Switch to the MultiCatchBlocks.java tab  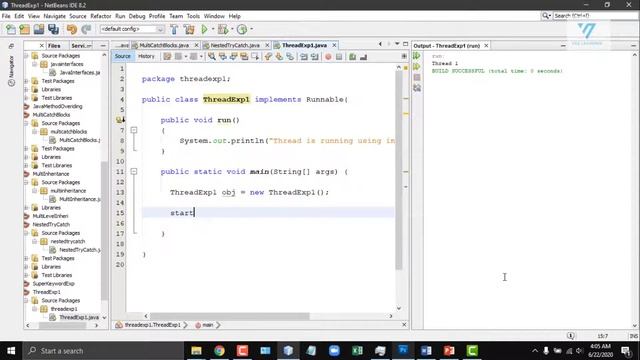pyautogui.click(x=164, y=45)
